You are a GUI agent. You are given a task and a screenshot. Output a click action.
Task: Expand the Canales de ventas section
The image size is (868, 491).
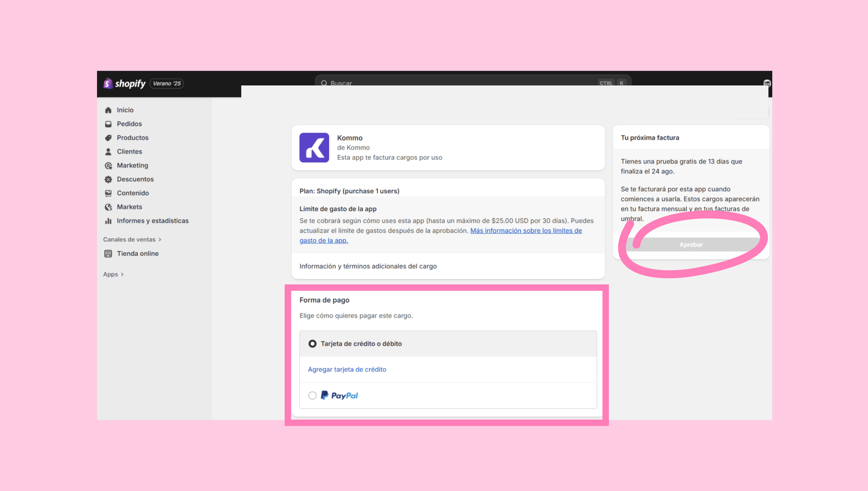[132, 239]
